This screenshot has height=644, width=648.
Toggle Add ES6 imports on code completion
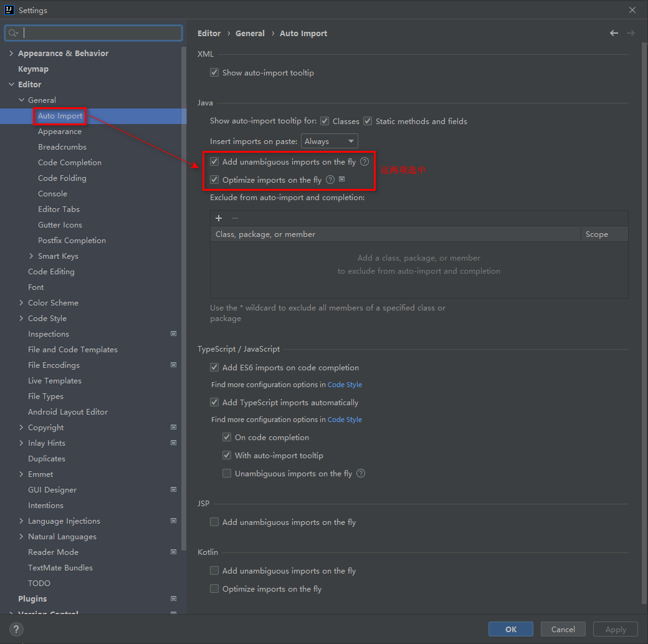coord(214,367)
